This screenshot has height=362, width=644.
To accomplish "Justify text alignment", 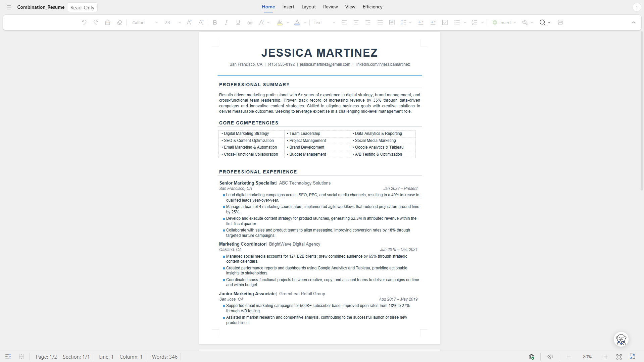I will pyautogui.click(x=380, y=22).
